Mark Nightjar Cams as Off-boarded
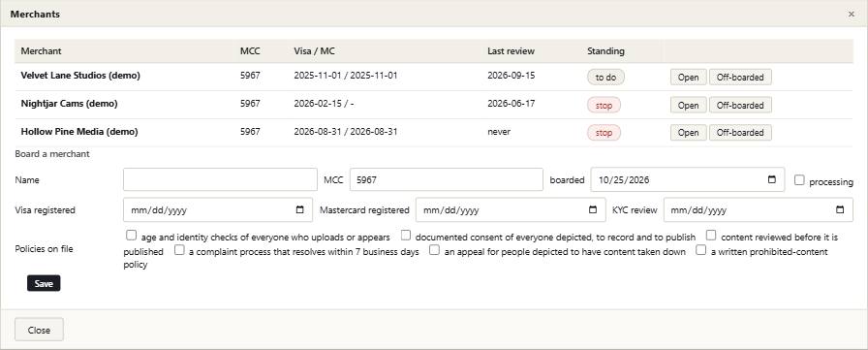This screenshot has width=868, height=350. click(740, 105)
